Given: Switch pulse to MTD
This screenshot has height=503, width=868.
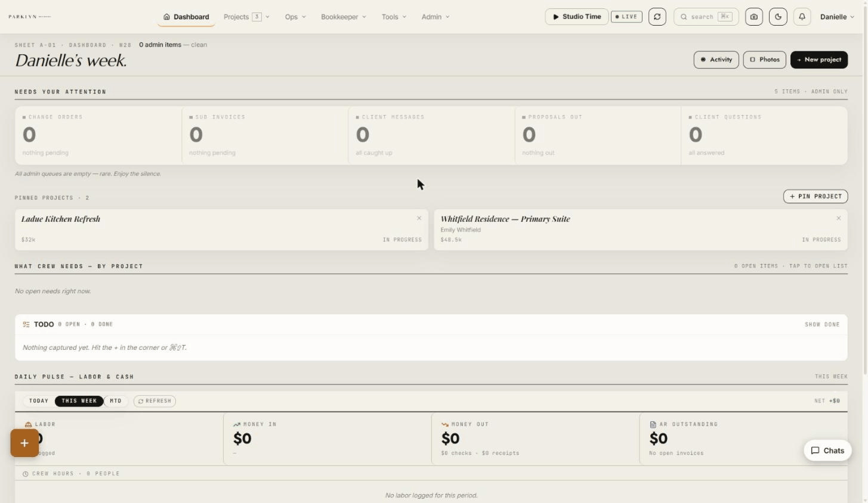Looking at the screenshot, I should pos(116,401).
